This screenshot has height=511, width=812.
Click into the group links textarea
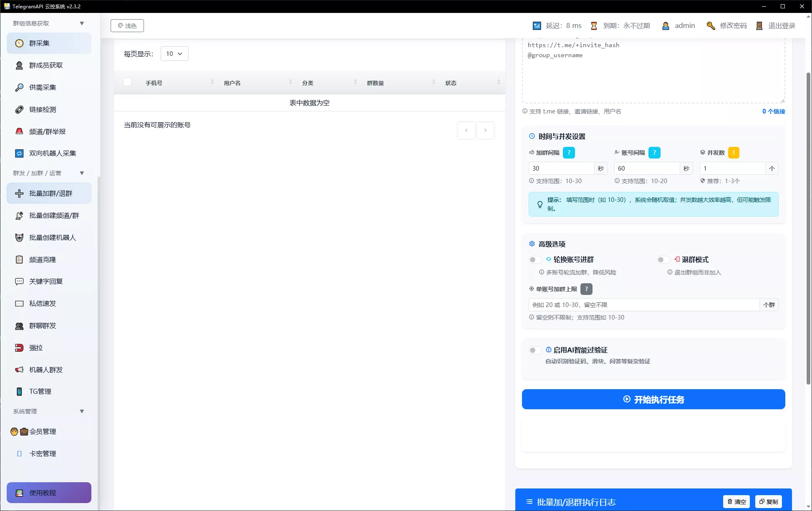(x=653, y=71)
